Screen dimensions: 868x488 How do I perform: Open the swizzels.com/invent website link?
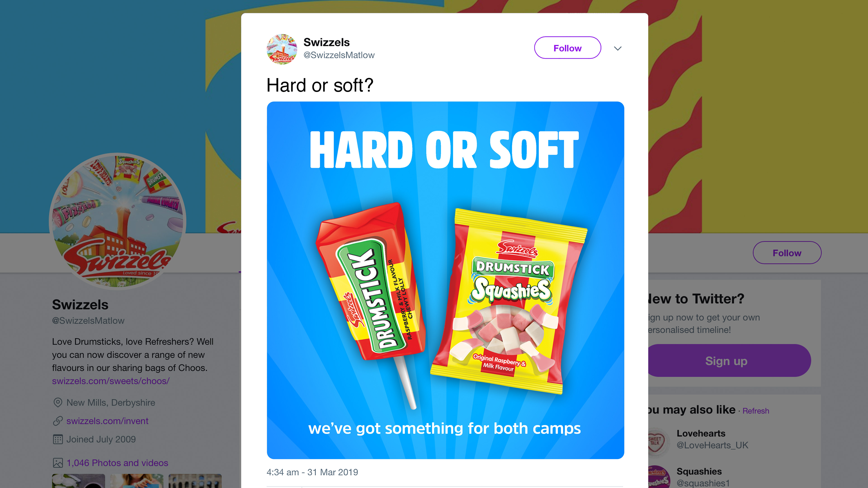107,421
